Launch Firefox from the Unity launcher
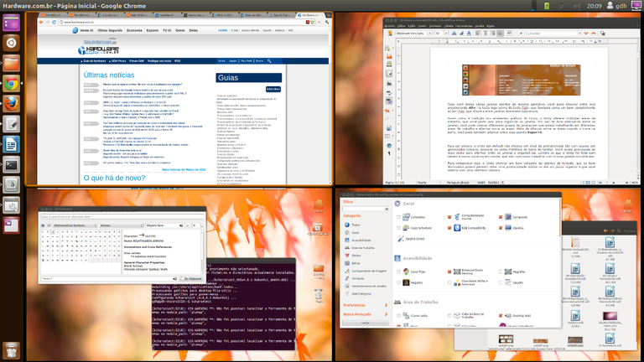Image resolution: width=644 pixels, height=362 pixels. coord(12,104)
